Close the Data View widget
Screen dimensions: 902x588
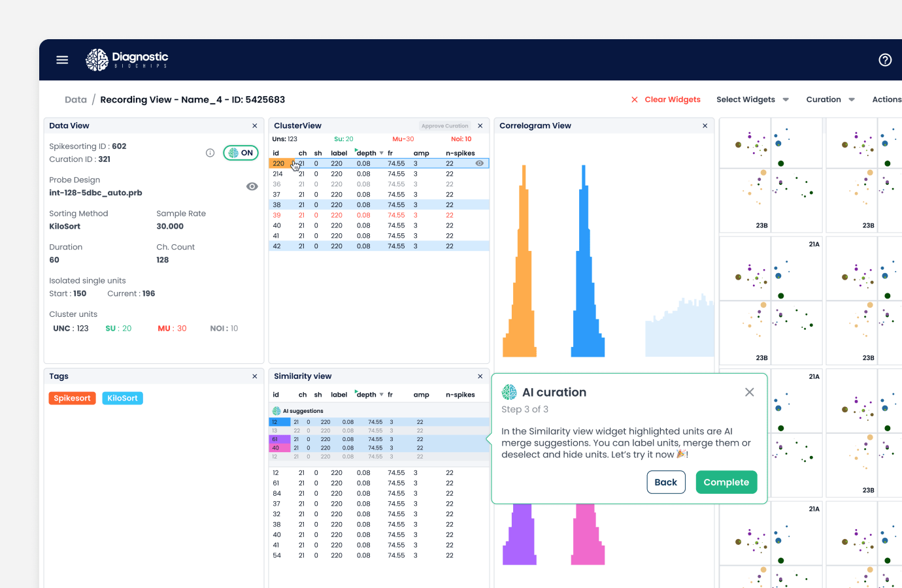(255, 125)
